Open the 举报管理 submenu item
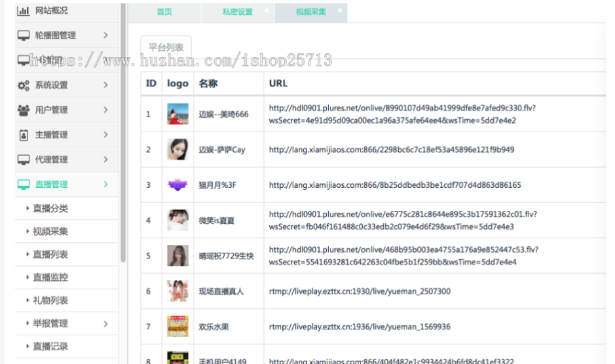This screenshot has width=615, height=364. pos(50,323)
